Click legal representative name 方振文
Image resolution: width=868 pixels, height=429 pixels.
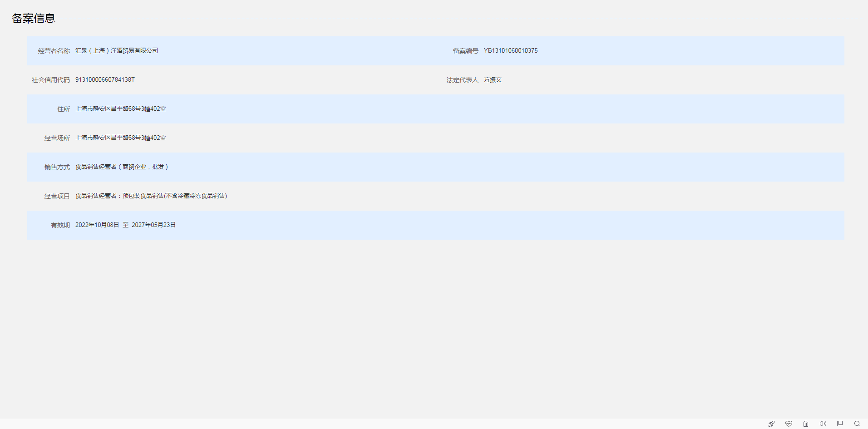493,80
